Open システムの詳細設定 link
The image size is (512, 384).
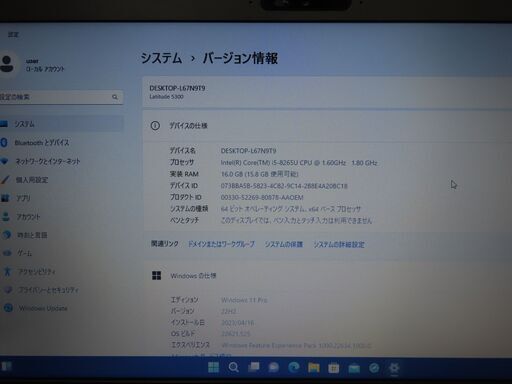(338, 245)
